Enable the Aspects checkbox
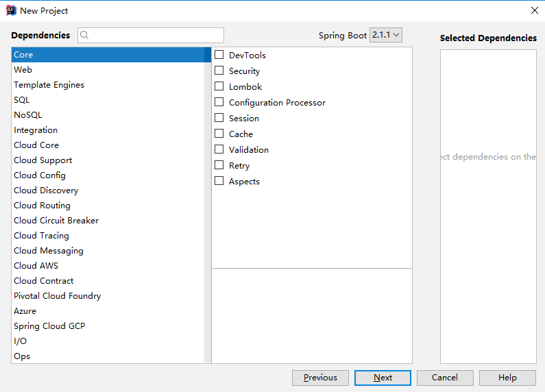 click(219, 181)
